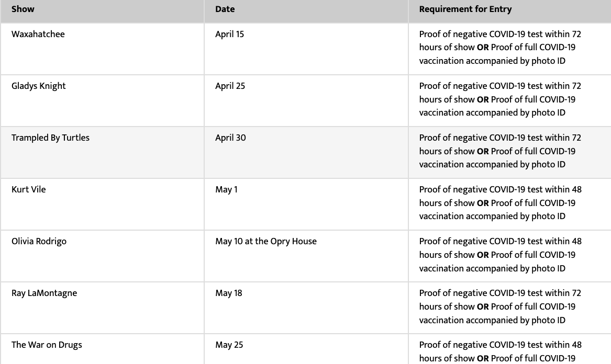Click Kurt Vile's 48 hours requirement text
The height and width of the screenshot is (364, 611).
tap(501, 203)
